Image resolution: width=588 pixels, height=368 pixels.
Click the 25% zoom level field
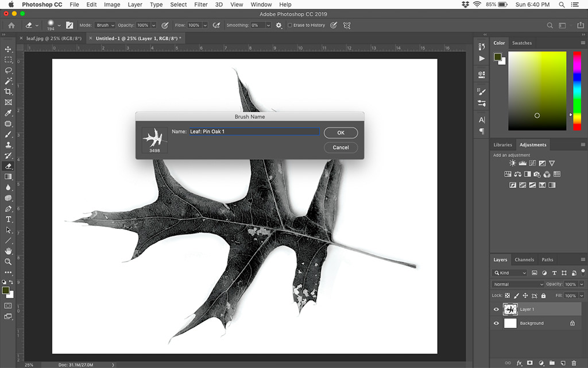click(29, 365)
